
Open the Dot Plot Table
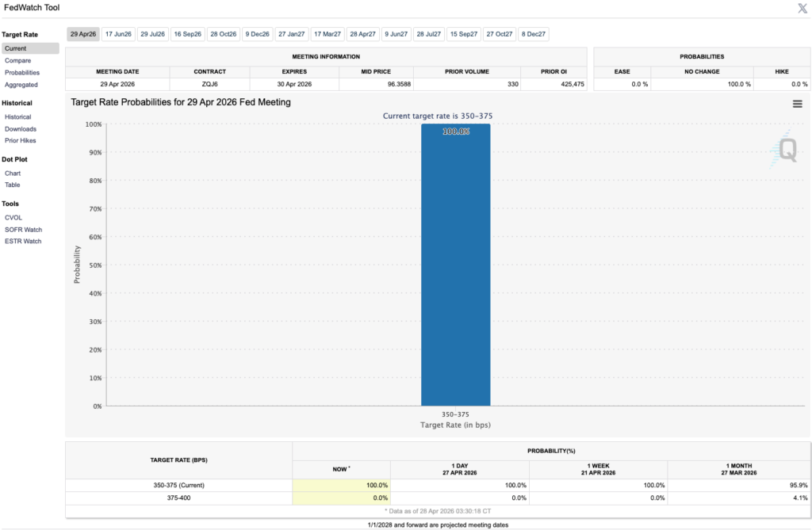[13, 185]
